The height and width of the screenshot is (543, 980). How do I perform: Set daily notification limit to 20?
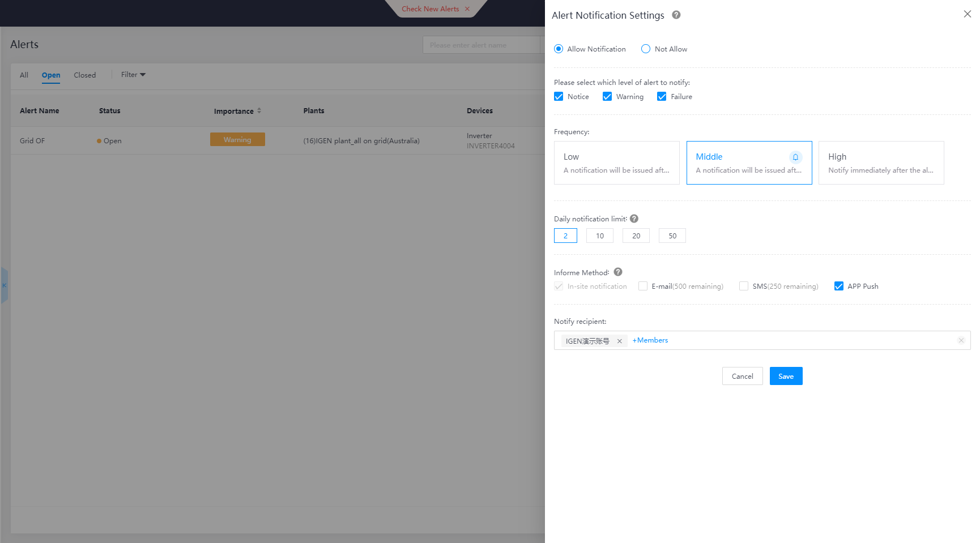click(636, 236)
